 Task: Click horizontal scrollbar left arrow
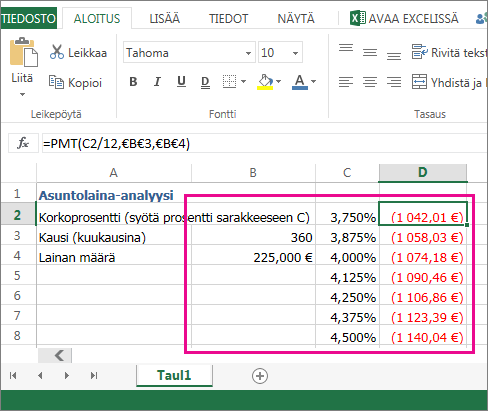point(55,355)
